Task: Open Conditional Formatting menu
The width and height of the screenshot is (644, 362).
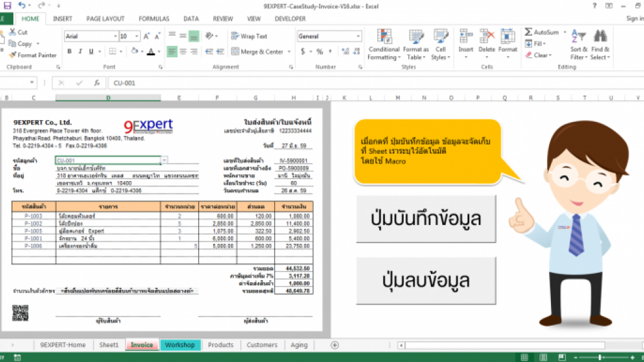Action: (x=384, y=45)
